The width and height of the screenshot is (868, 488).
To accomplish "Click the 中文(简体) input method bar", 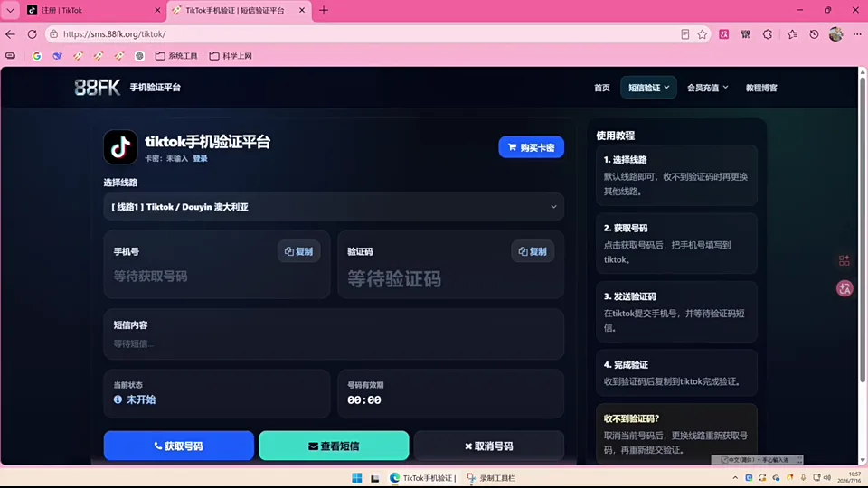I will point(757,460).
